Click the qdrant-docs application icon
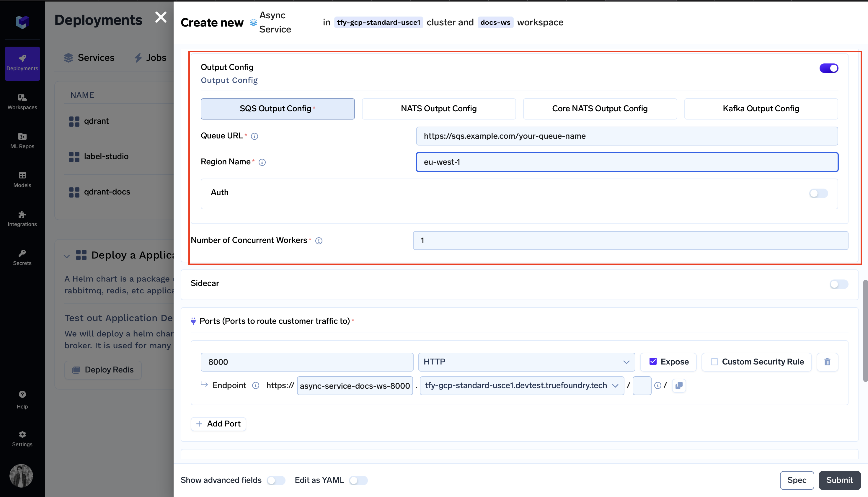This screenshot has width=868, height=497. coord(74,192)
